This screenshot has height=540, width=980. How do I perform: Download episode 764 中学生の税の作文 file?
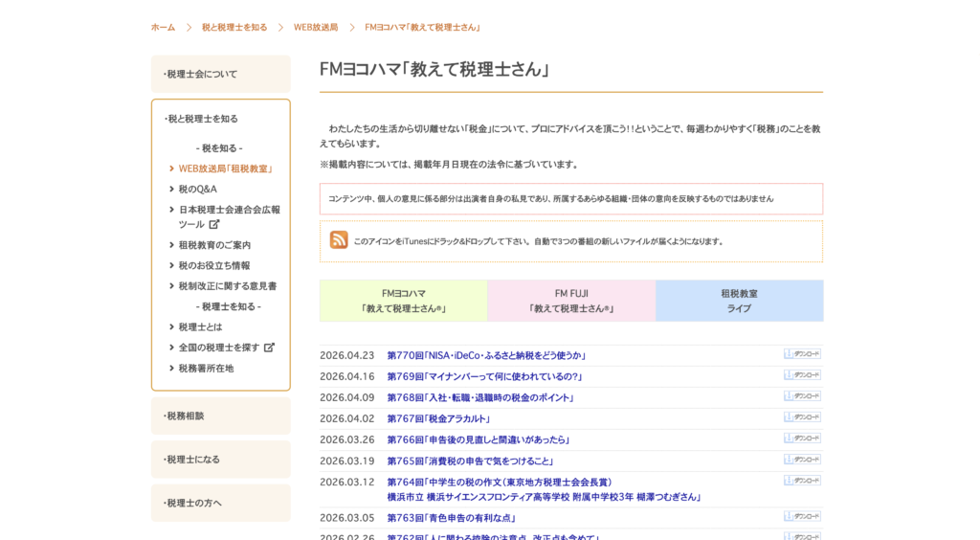803,481
